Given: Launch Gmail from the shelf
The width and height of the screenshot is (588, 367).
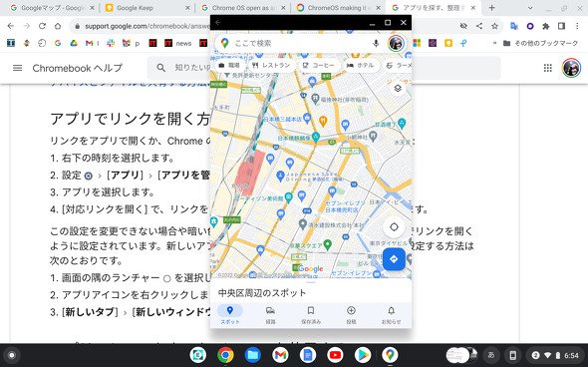Looking at the screenshot, I should click(280, 355).
